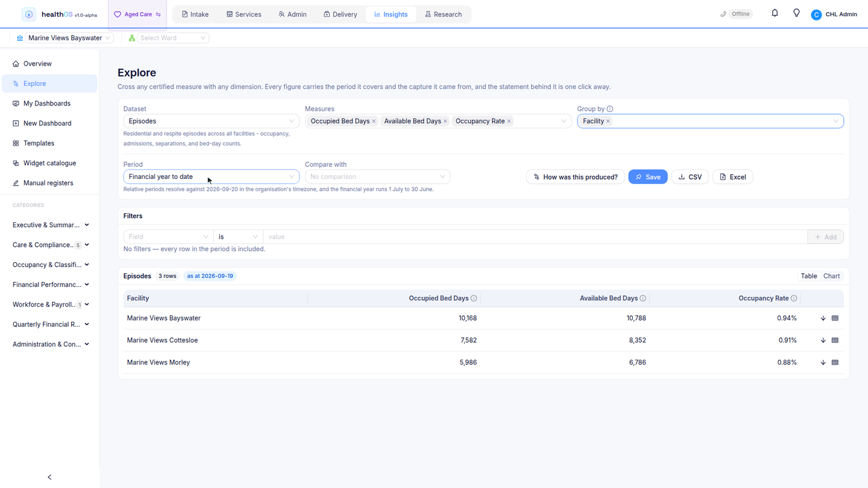This screenshot has height=488, width=868.
Task: Expand the Financial Performance category
Action: [x=51, y=284]
